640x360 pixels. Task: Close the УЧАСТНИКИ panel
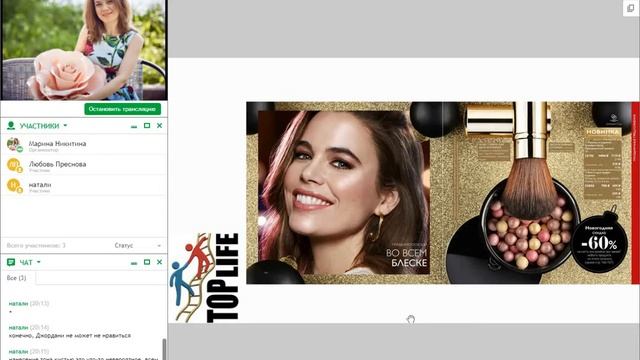160,126
